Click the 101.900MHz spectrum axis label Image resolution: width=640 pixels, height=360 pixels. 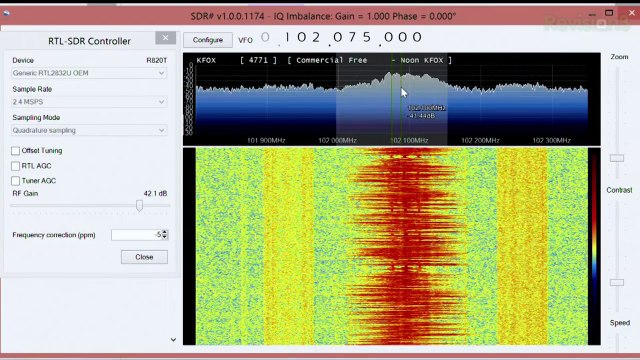(x=266, y=140)
